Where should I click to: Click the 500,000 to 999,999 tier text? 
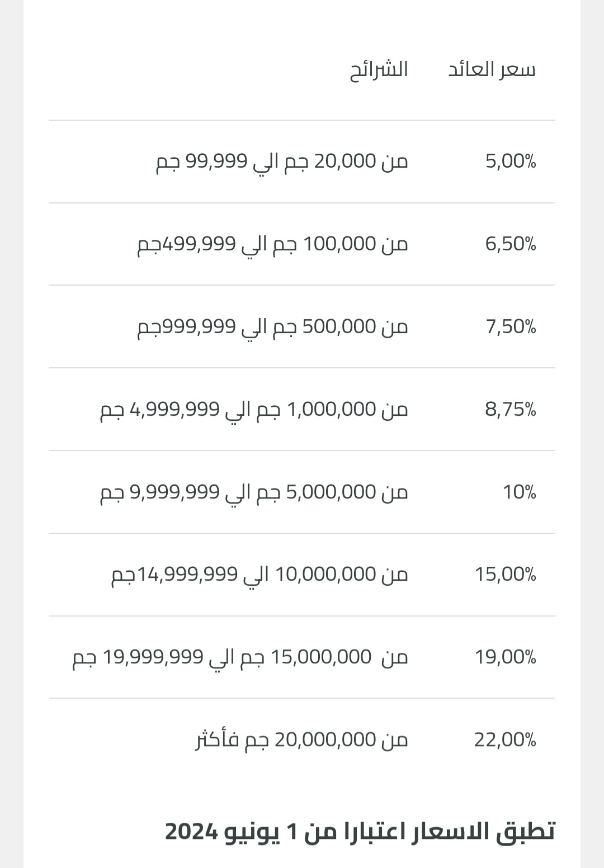point(273,327)
